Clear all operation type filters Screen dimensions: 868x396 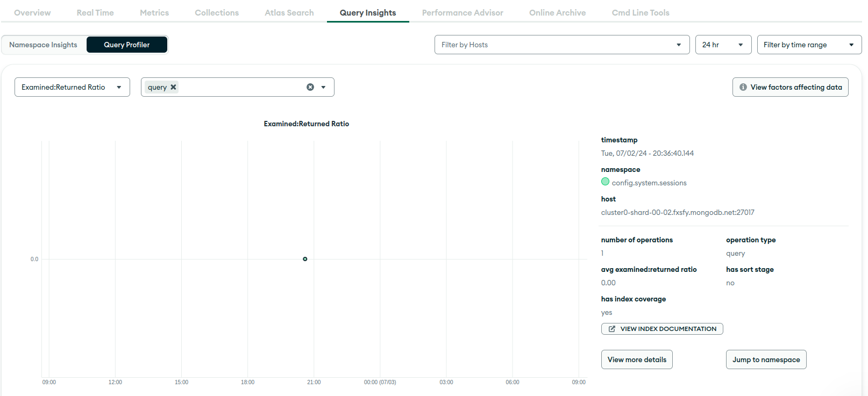310,87
